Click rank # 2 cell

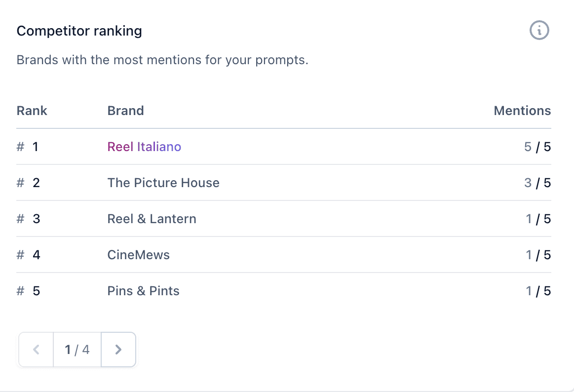(28, 183)
